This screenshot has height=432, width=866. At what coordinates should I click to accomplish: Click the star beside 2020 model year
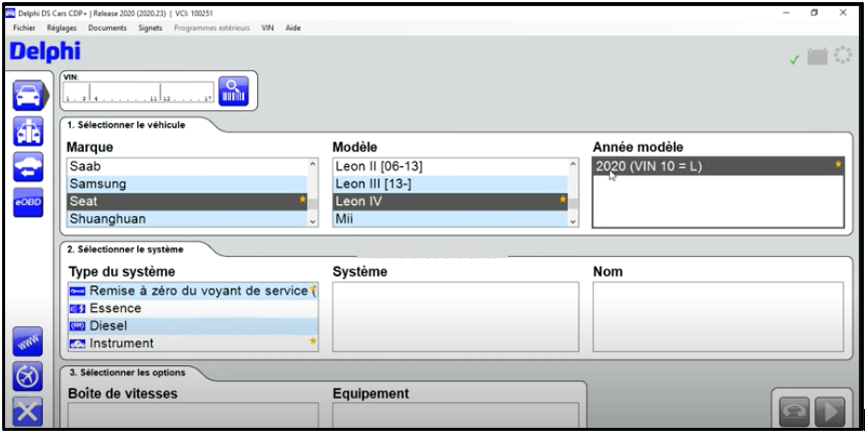point(838,164)
